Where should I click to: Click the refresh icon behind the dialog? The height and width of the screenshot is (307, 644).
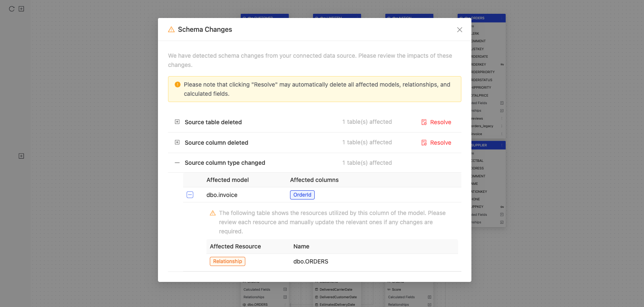tap(12, 9)
